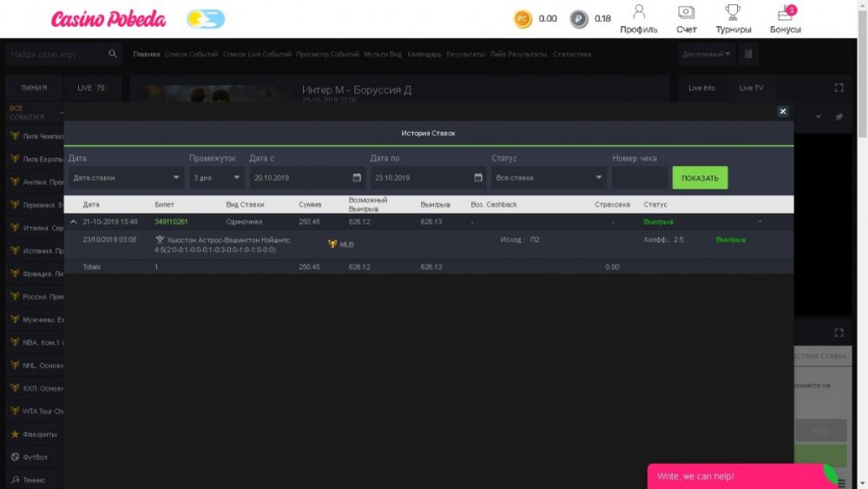Switch to the LIVE 75 tab
Screen dimensions: 868x489
click(90, 88)
